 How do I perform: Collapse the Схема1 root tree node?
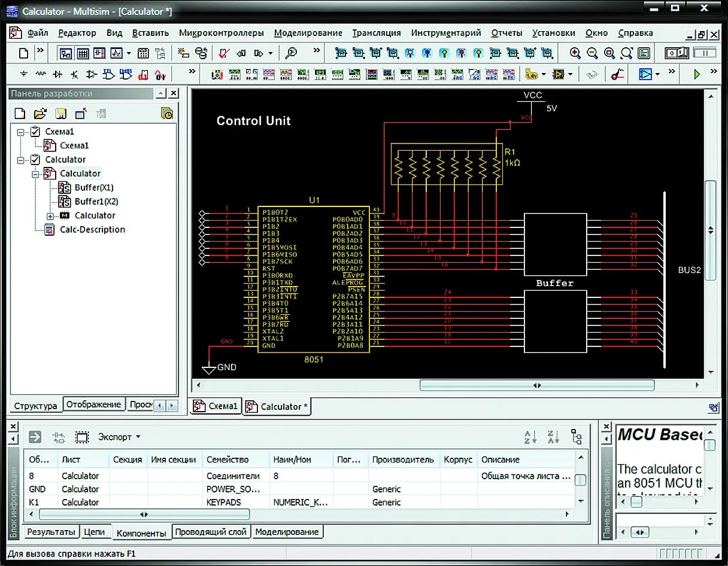[x=21, y=132]
